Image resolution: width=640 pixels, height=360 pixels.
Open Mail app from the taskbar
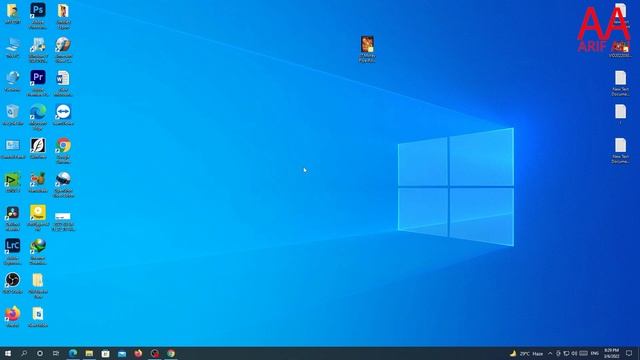point(122,353)
